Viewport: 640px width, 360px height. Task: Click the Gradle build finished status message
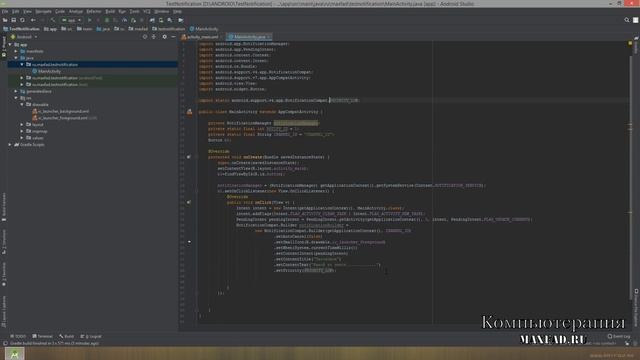pyautogui.click(x=55, y=344)
